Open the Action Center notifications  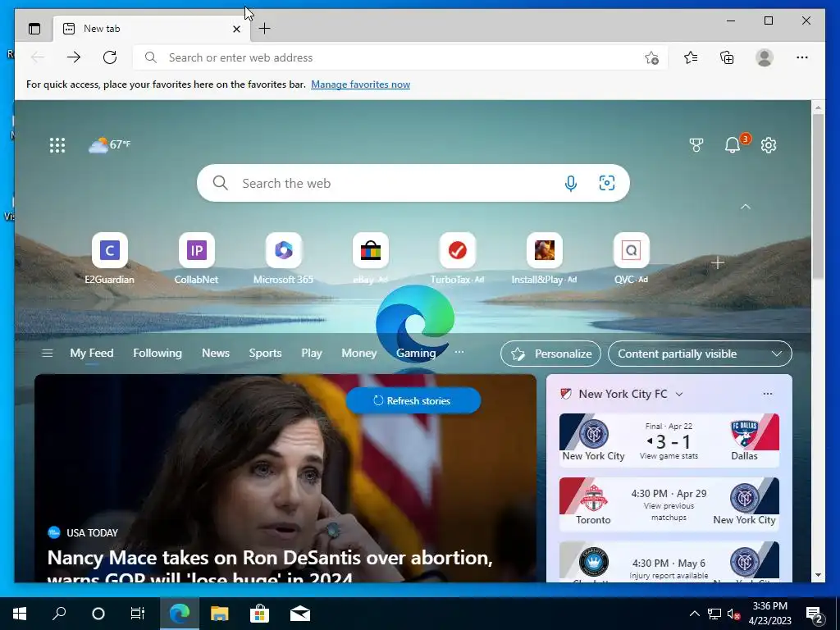(815, 614)
